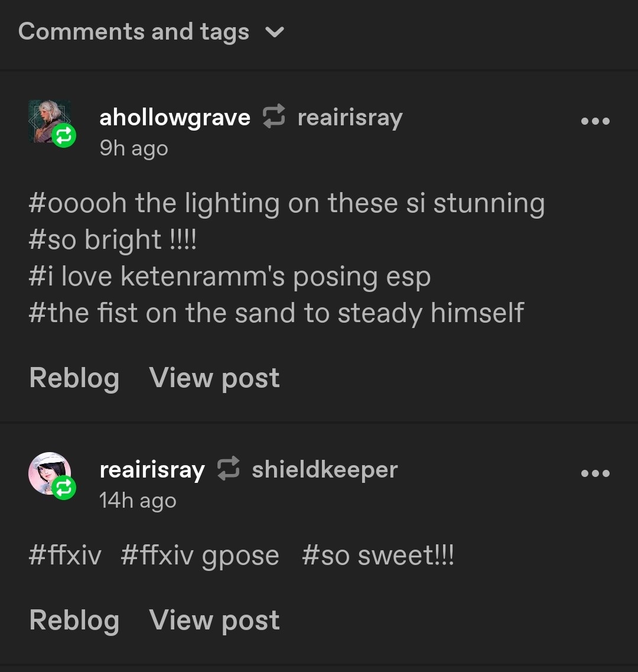Open the #i love ketenramm's posing esp tag
The height and width of the screenshot is (672, 638).
[229, 277]
